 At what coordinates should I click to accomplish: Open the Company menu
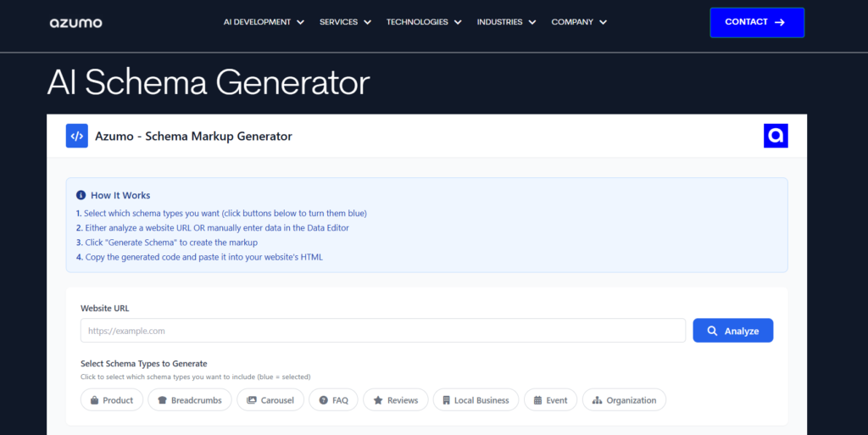point(579,22)
